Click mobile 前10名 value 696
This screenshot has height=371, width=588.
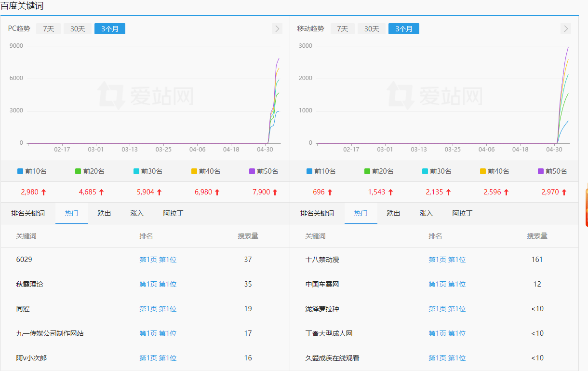coord(319,192)
